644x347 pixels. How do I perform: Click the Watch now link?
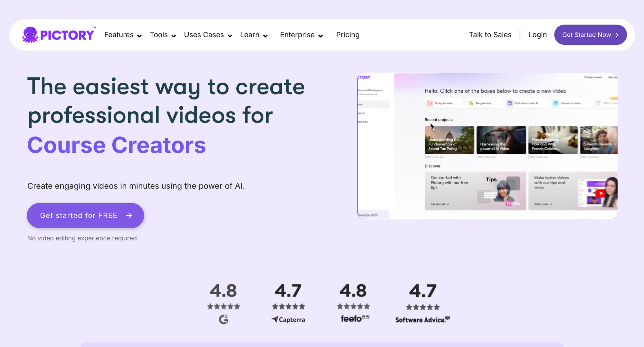[x=543, y=204]
